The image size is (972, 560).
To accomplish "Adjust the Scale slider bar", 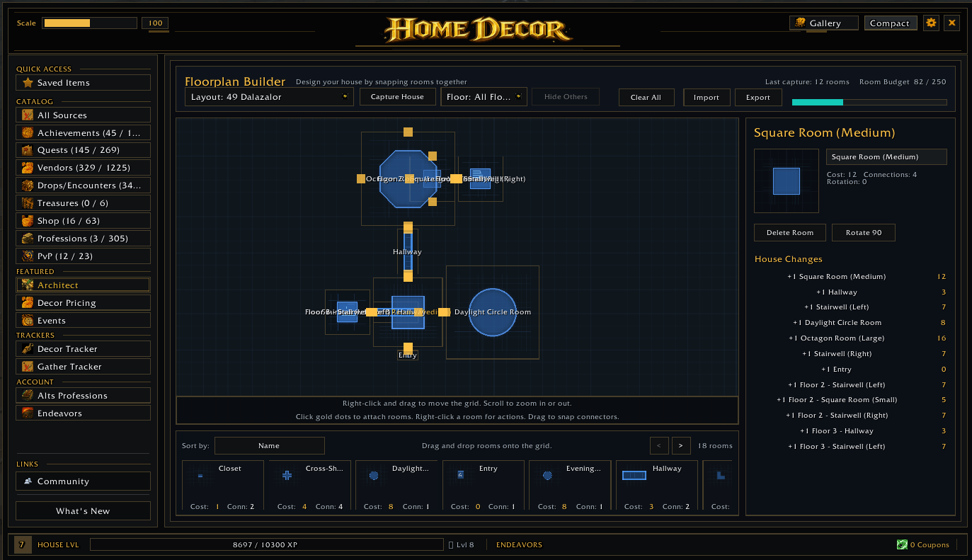I will point(89,23).
